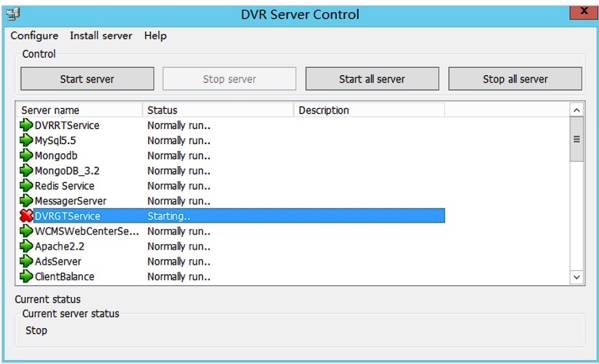The width and height of the screenshot is (599, 364).
Task: Select the Apache2.2 server name
Action: [59, 247]
